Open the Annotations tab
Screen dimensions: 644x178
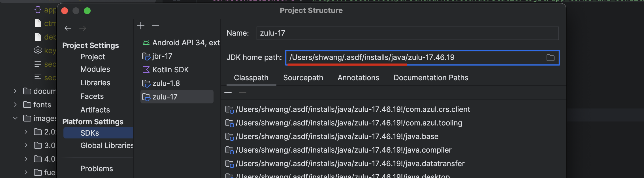click(358, 78)
